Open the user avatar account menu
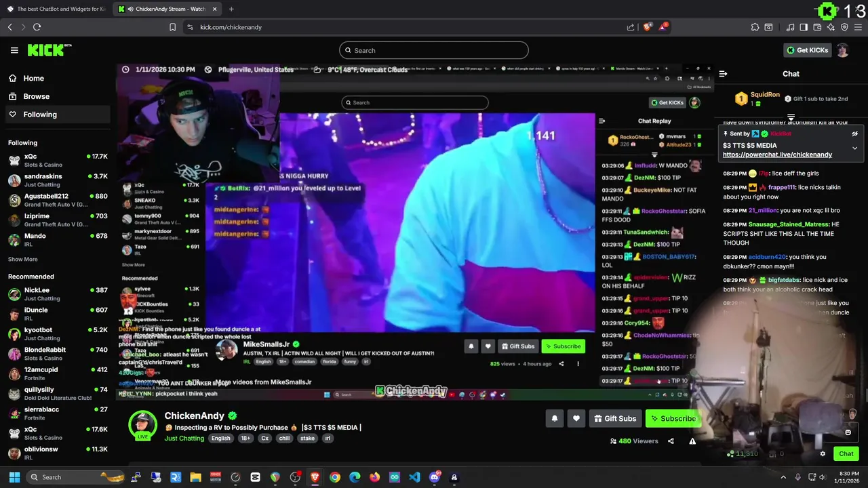The width and height of the screenshot is (868, 488). point(842,50)
